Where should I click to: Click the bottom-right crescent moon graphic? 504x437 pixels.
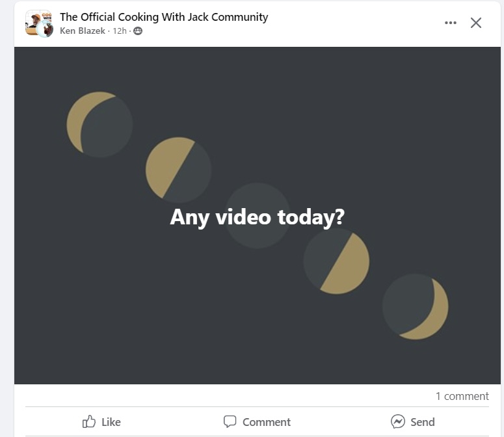(416, 306)
